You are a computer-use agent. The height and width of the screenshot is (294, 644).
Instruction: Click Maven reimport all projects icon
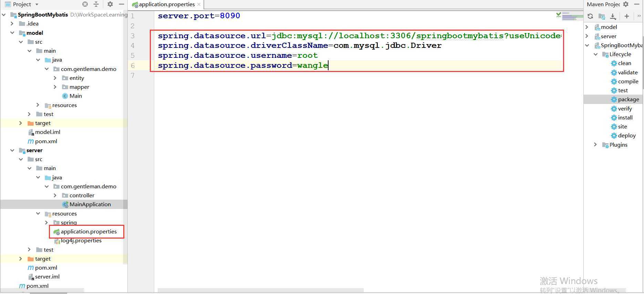tap(590, 16)
